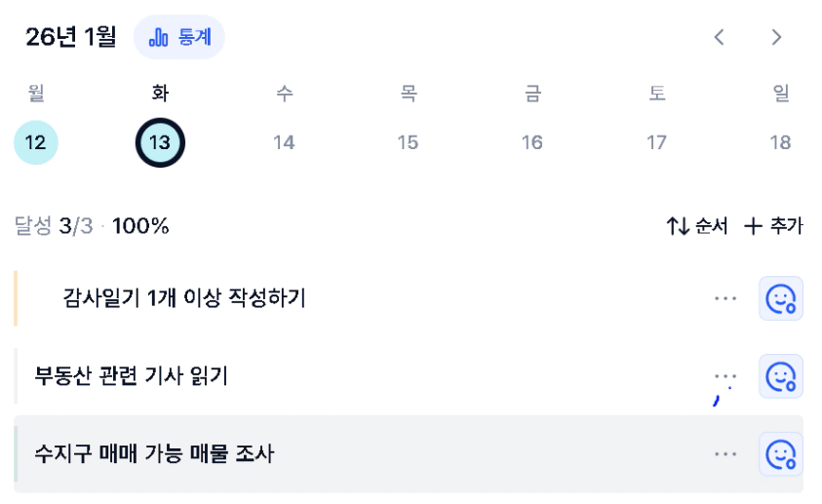Click smiley icon for 감사일기 1개 이상 작성하기
Image resolution: width=822 pixels, height=504 pixels.
pos(780,298)
